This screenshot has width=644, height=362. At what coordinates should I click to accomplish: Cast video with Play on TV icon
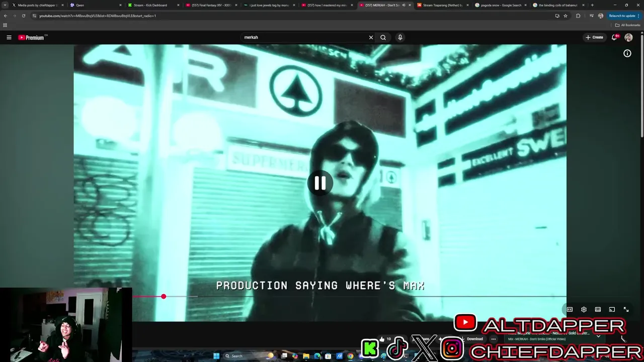click(612, 310)
